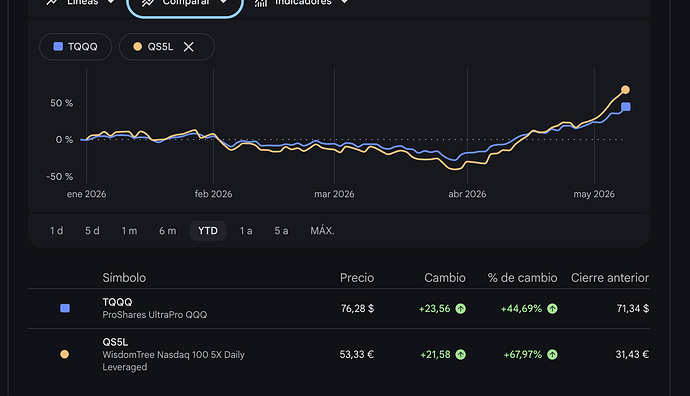Click the Precio column header

(357, 278)
